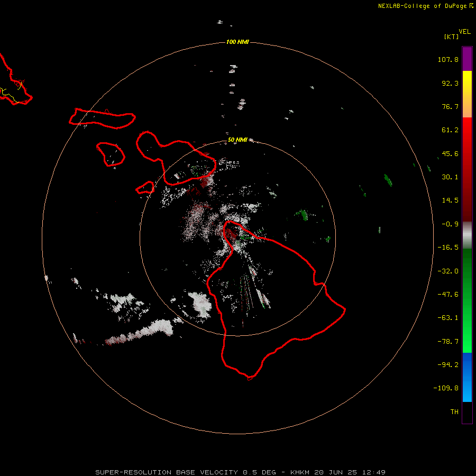Select the -32.0 legend value
The height and width of the screenshot is (476, 476).
pos(448,271)
